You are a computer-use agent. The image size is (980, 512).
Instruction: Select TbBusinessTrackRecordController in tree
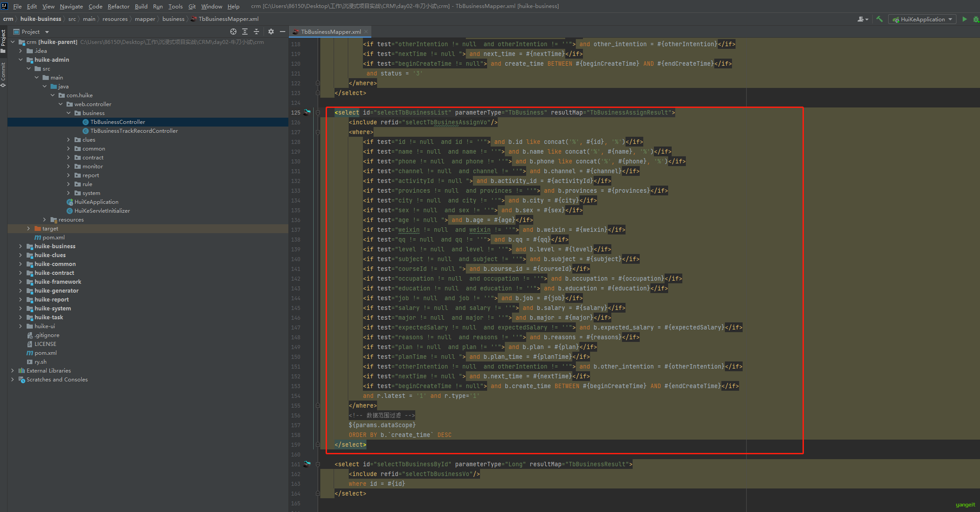(134, 131)
